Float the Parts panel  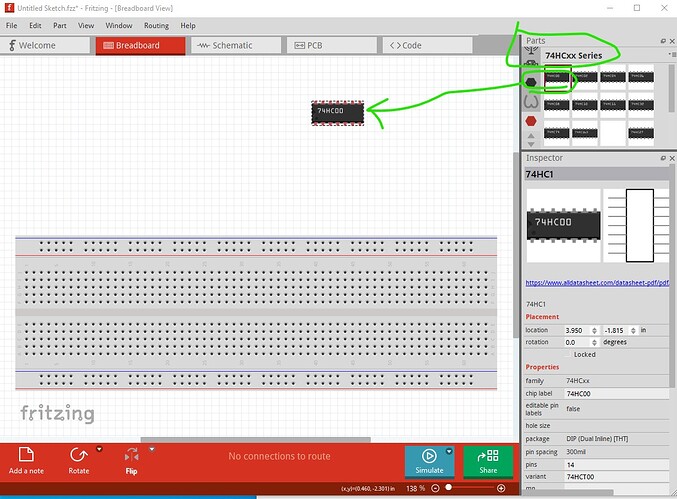tap(663, 41)
